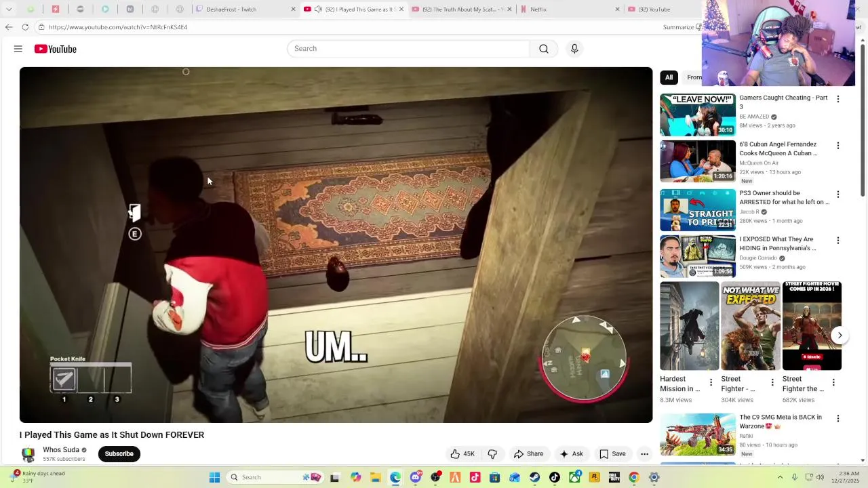Viewport: 868px width, 488px height.
Task: Open Hardest Mission short thumbnail
Action: pyautogui.click(x=690, y=326)
